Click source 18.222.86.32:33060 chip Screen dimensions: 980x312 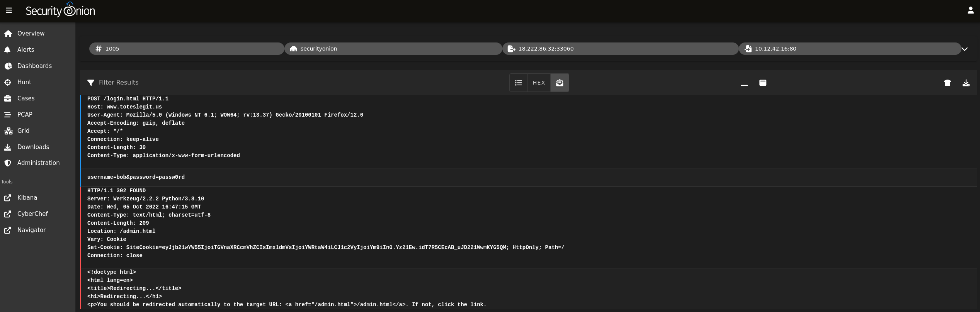pyautogui.click(x=620, y=49)
